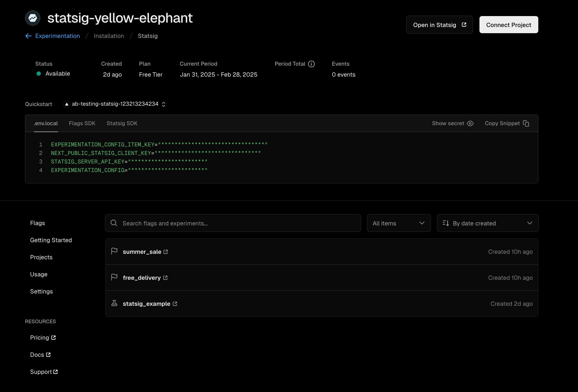
Task: Switch to the Statsig SDK tab
Action: 121,123
